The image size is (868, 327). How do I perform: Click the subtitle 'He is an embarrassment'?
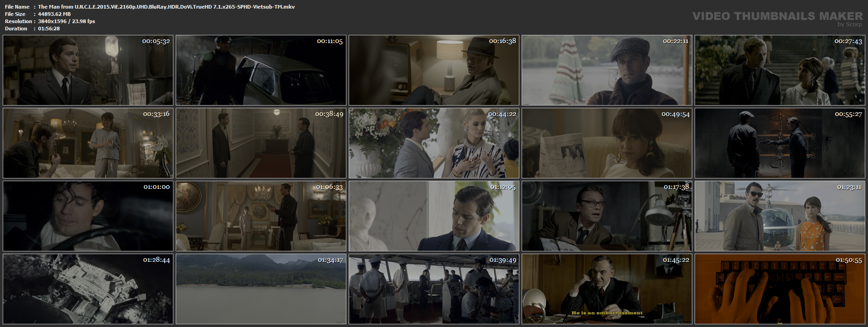tap(607, 313)
